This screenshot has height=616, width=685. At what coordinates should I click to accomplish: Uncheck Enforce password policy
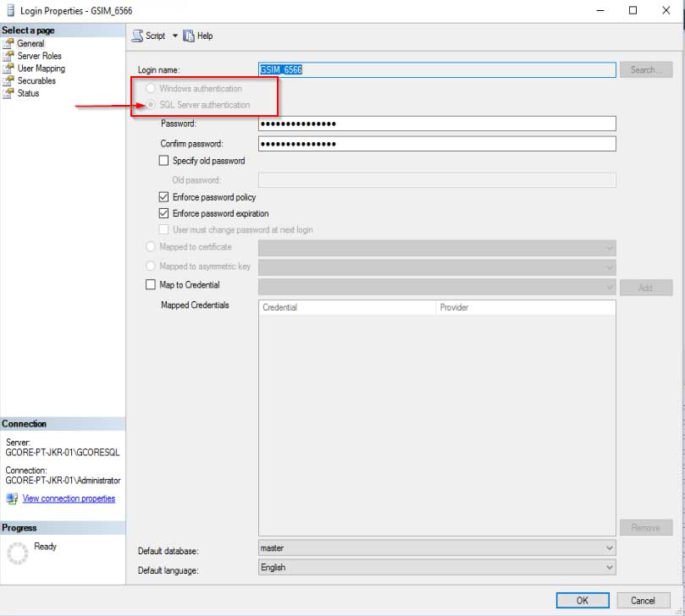pos(164,197)
